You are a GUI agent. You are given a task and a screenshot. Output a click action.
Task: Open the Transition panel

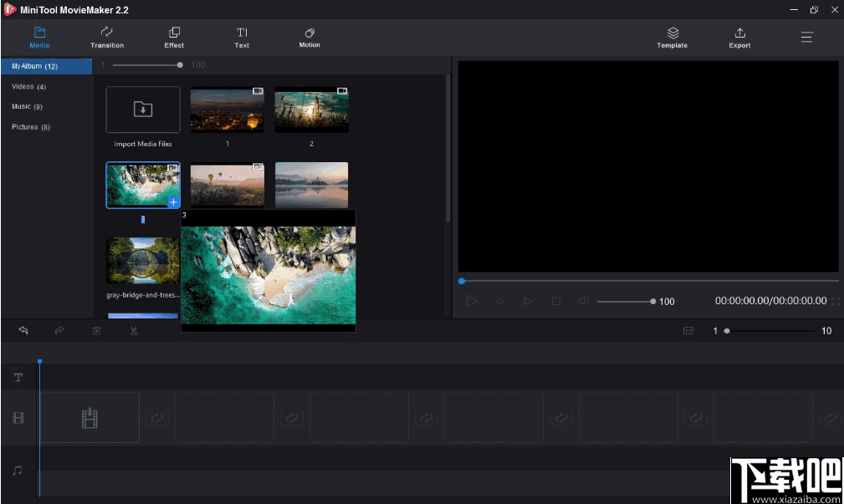point(106,38)
